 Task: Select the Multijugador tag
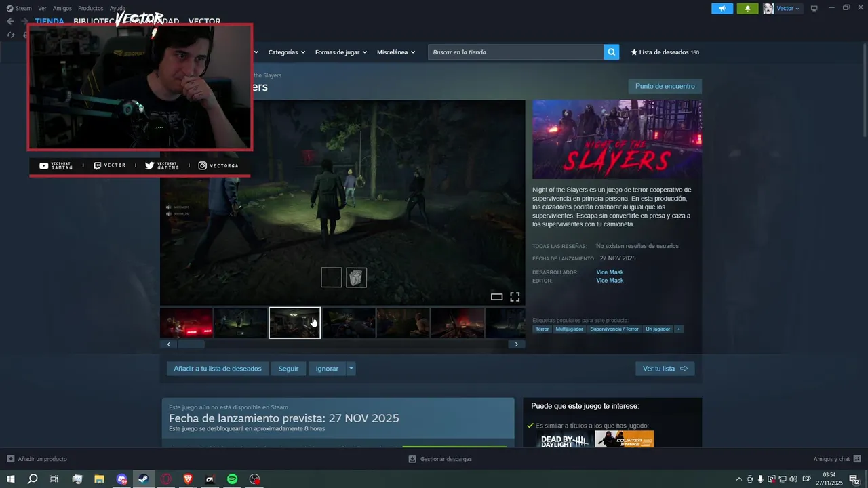tap(570, 329)
